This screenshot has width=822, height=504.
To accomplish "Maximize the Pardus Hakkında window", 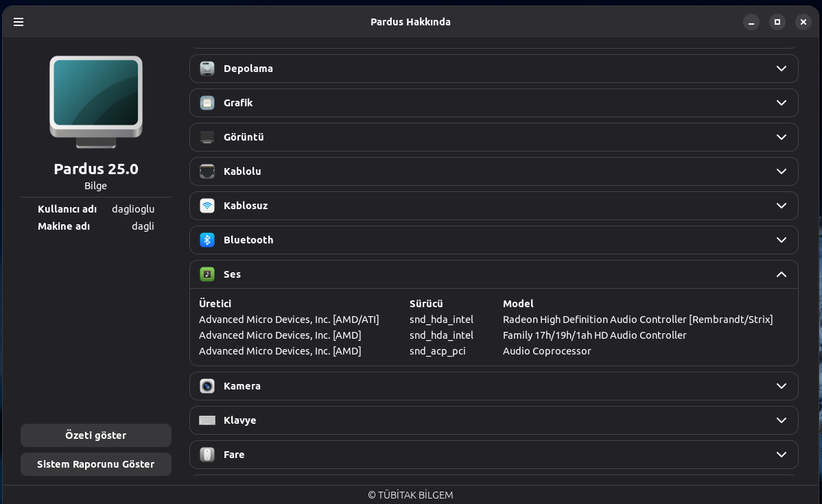I will [777, 22].
